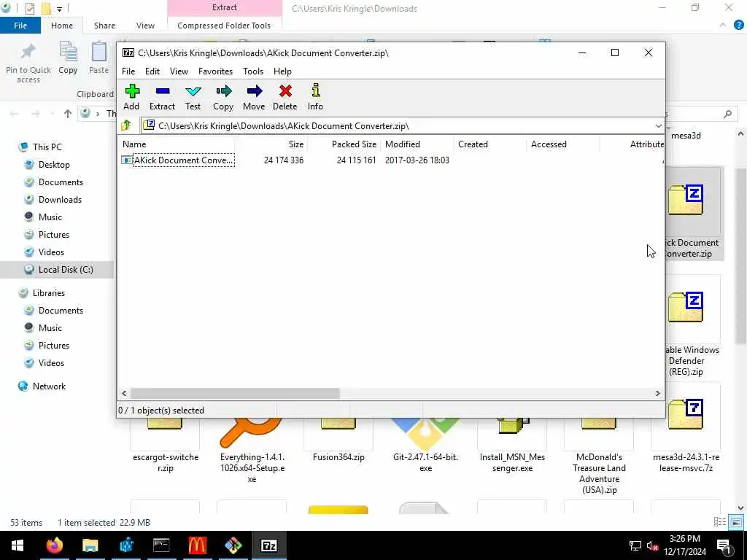Sort by Created column header
747x560 pixels.
(490, 144)
